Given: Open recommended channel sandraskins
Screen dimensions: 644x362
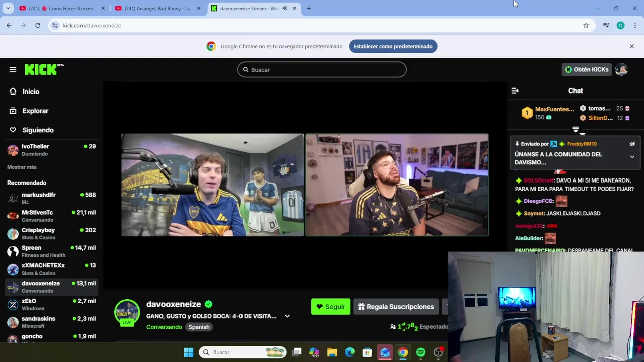Looking at the screenshot, I should [51, 322].
